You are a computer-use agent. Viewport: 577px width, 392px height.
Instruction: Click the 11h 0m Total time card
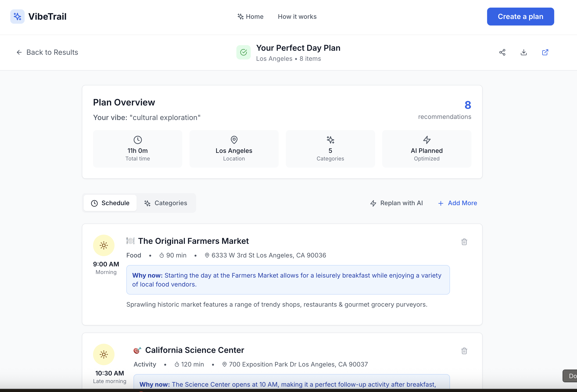pyautogui.click(x=138, y=149)
